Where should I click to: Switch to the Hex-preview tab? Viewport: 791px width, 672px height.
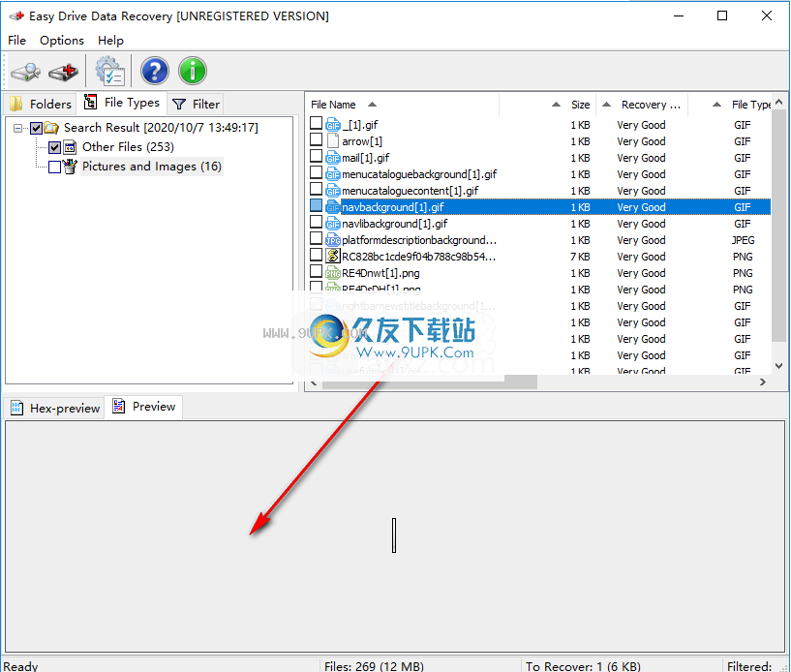click(x=54, y=408)
